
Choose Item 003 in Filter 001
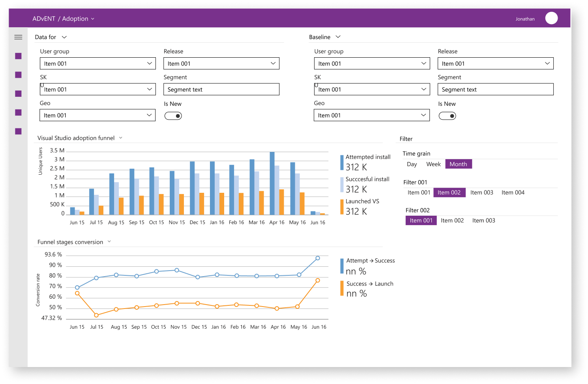pyautogui.click(x=481, y=192)
